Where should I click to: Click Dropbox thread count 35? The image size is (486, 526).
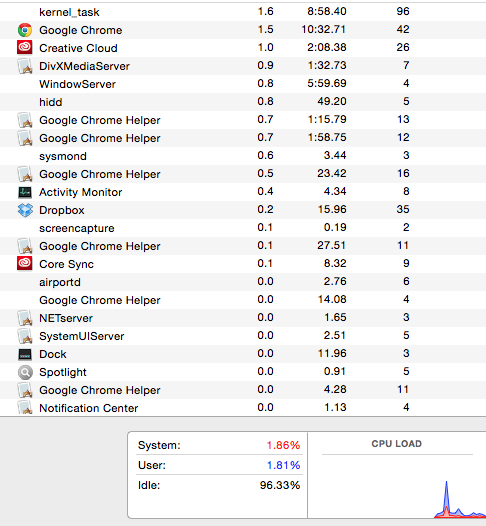click(403, 209)
